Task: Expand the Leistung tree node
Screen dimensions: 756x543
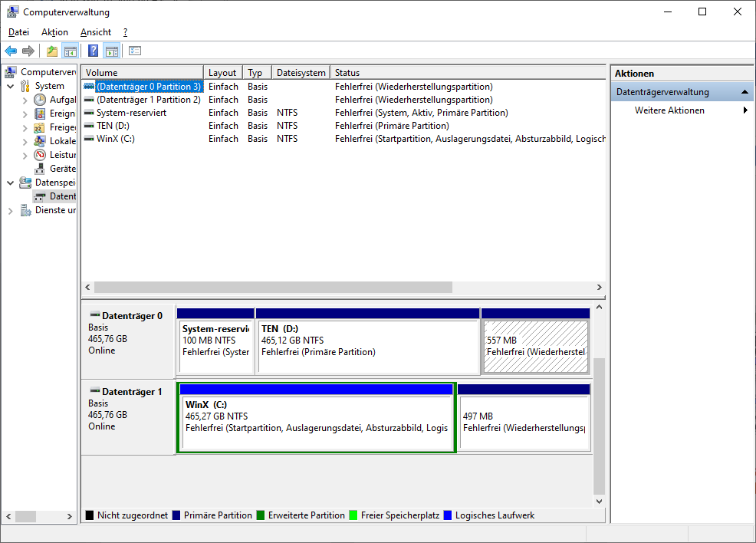Action: (x=25, y=155)
